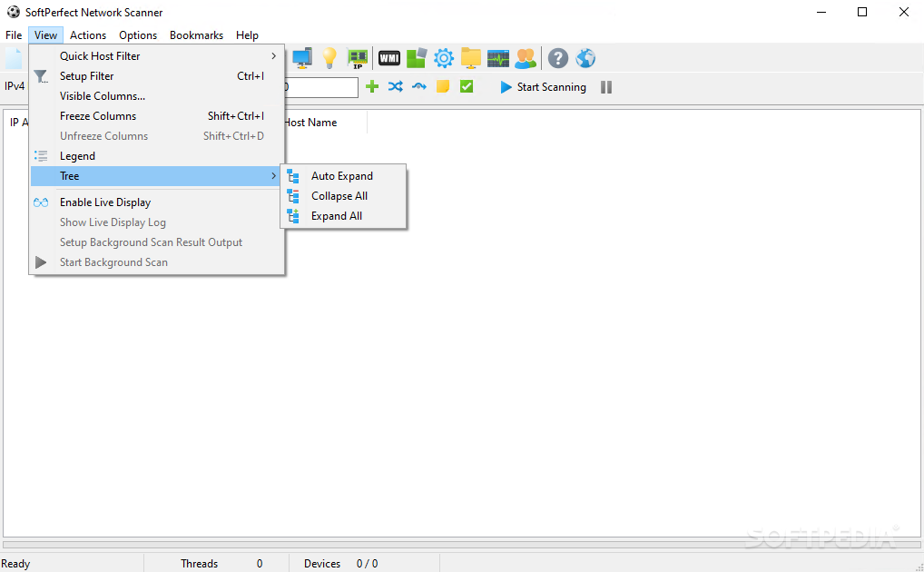Viewport: 924px width, 572px height.
Task: Click the Tree submenu arrow
Action: [273, 176]
